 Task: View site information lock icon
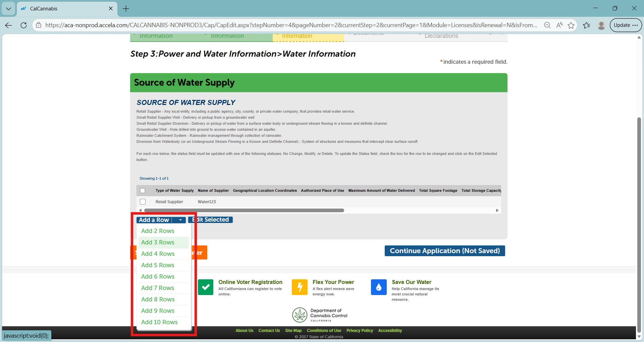click(39, 25)
